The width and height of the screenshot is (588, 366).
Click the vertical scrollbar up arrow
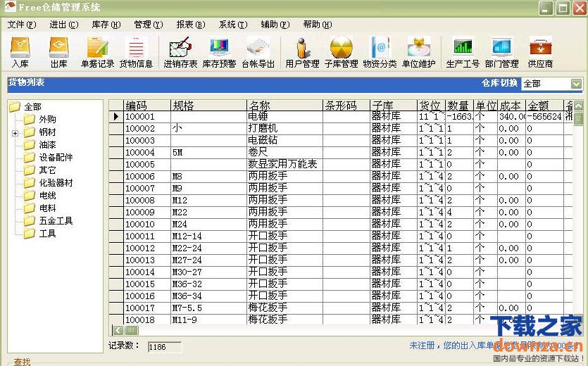577,106
